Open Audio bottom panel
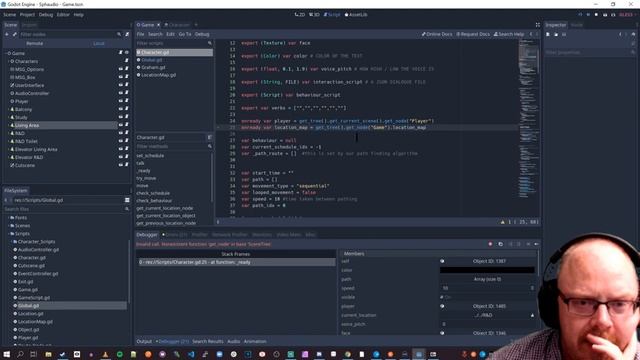Image resolution: width=640 pixels, height=360 pixels. pyautogui.click(x=233, y=341)
